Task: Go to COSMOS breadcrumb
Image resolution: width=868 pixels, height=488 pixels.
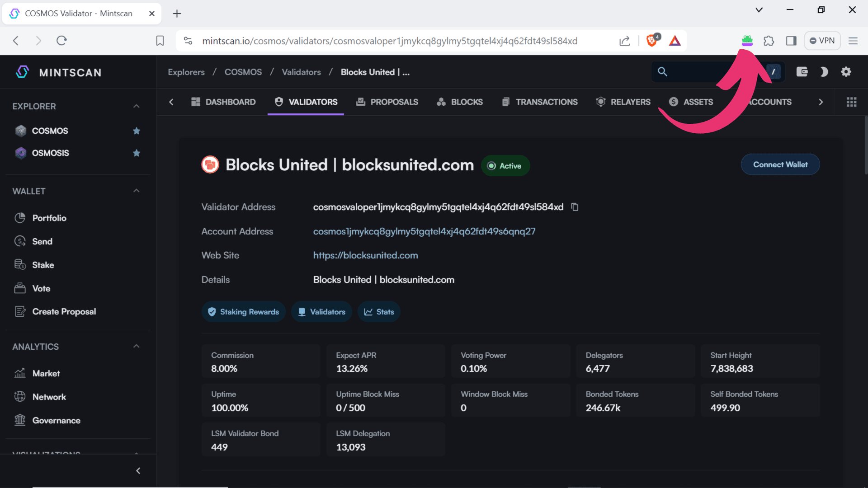Action: [x=243, y=72]
